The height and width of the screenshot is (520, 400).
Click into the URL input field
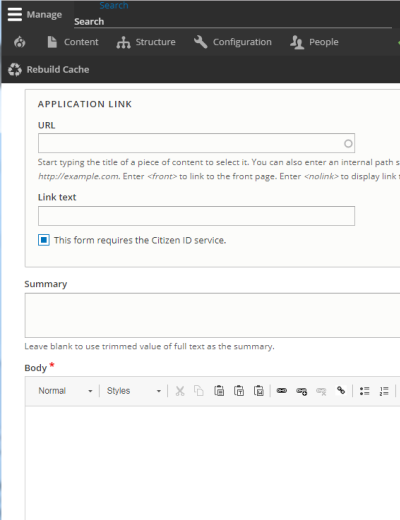coord(196,143)
